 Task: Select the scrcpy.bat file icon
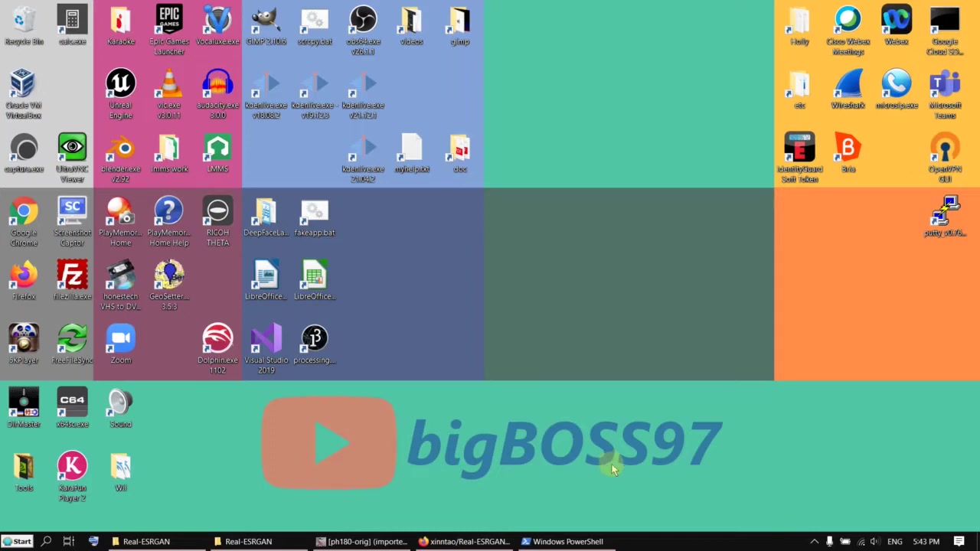click(x=315, y=26)
